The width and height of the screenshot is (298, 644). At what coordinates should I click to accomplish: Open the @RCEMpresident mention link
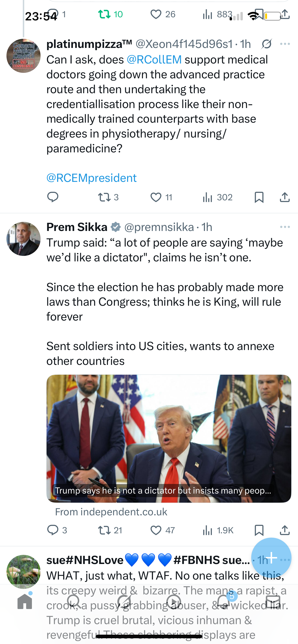coord(91,178)
